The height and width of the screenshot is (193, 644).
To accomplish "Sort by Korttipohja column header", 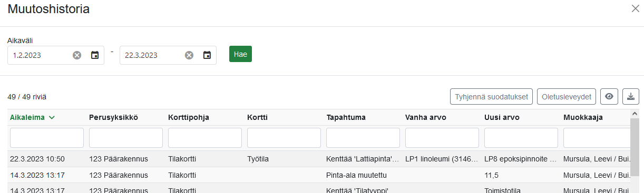I will pos(189,117).
